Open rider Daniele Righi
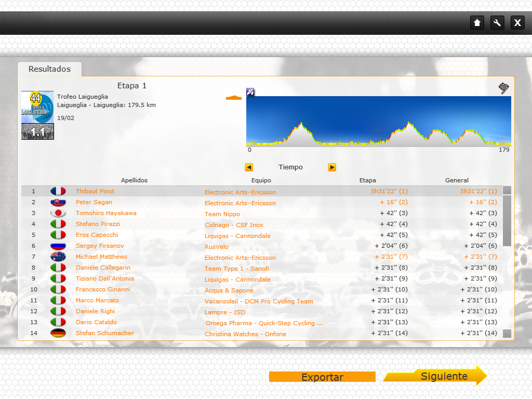532x399 pixels. pyautogui.click(x=96, y=311)
